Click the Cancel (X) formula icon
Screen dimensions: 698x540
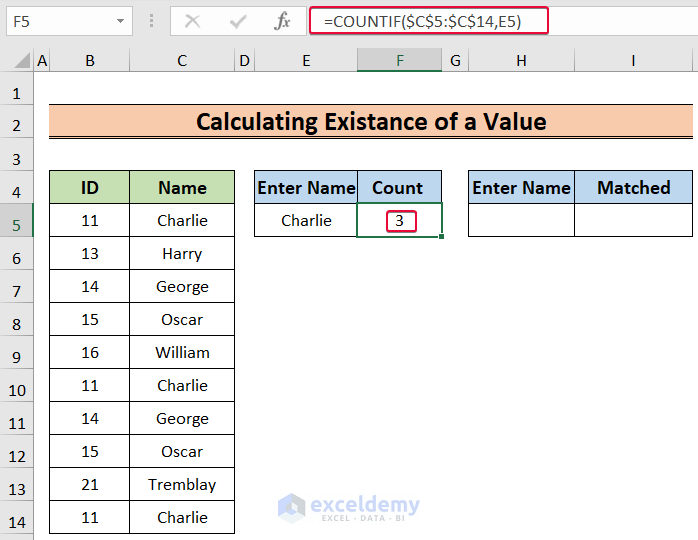click(x=192, y=21)
